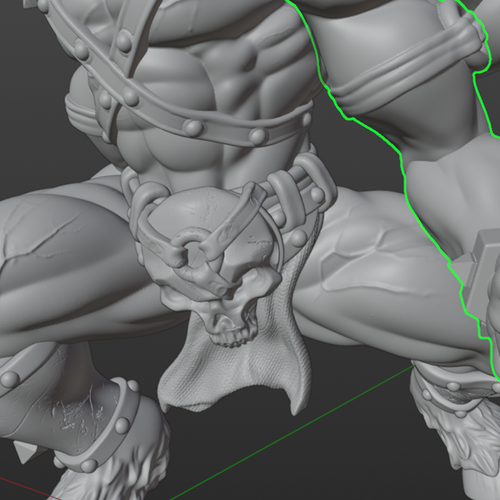Click the round stud on waist strap

coord(193,128)
